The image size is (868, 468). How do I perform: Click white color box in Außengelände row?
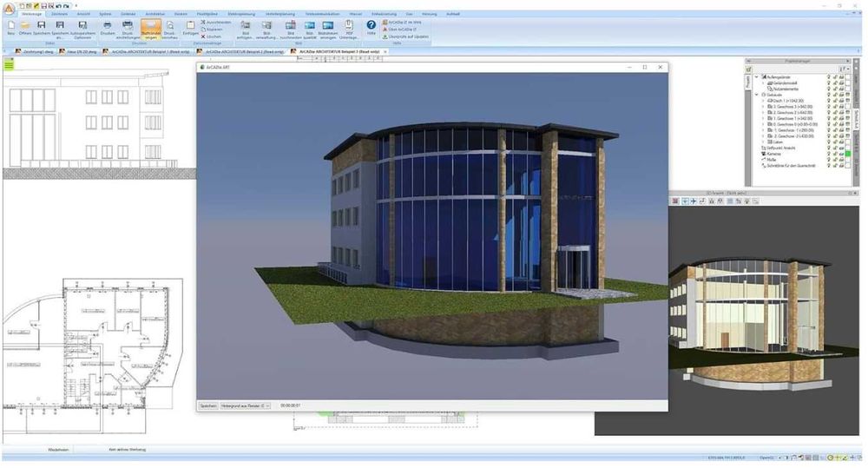pos(847,77)
